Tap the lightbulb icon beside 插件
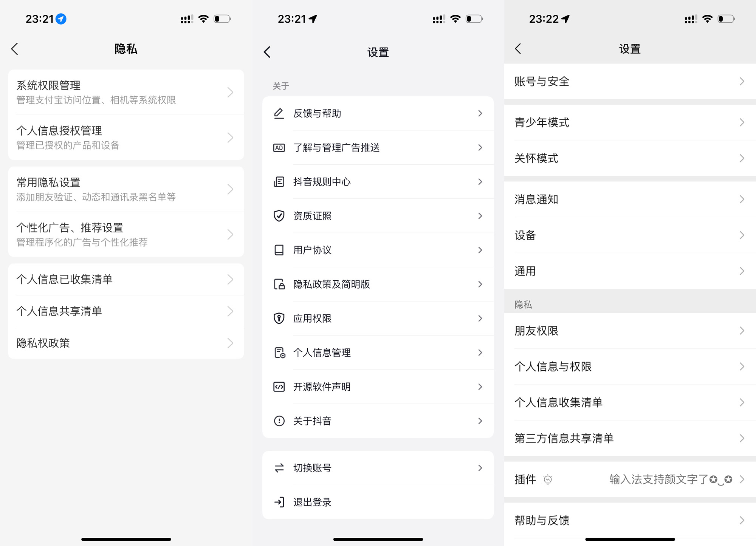The image size is (756, 546). click(548, 479)
